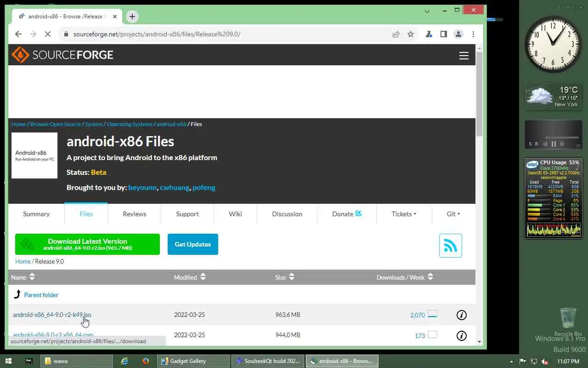Launch Firefox from the taskbar
588x368 pixels.
pos(146,361)
